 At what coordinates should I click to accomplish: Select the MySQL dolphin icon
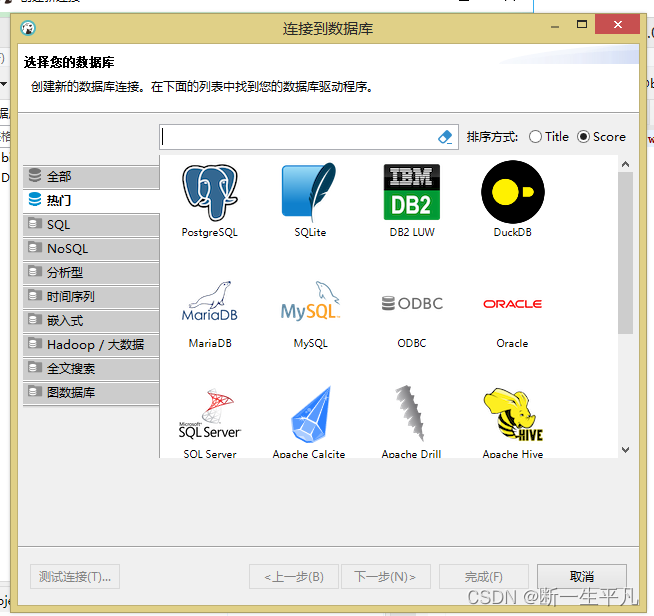click(x=310, y=301)
